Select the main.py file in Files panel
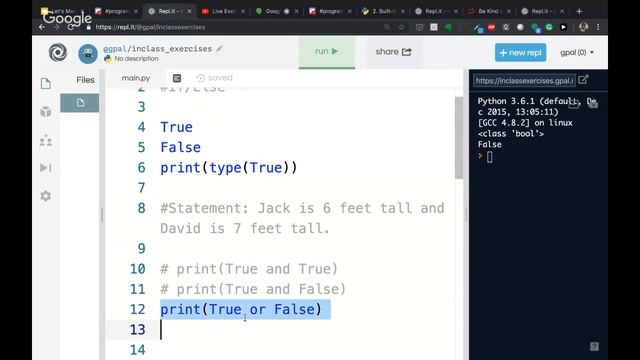Image resolution: width=640 pixels, height=360 pixels. (80, 103)
